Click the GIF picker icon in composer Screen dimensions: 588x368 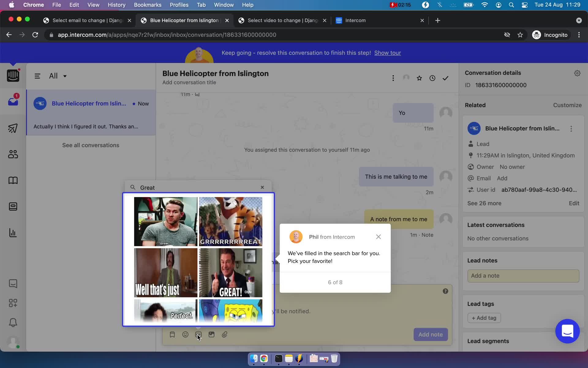click(198, 335)
